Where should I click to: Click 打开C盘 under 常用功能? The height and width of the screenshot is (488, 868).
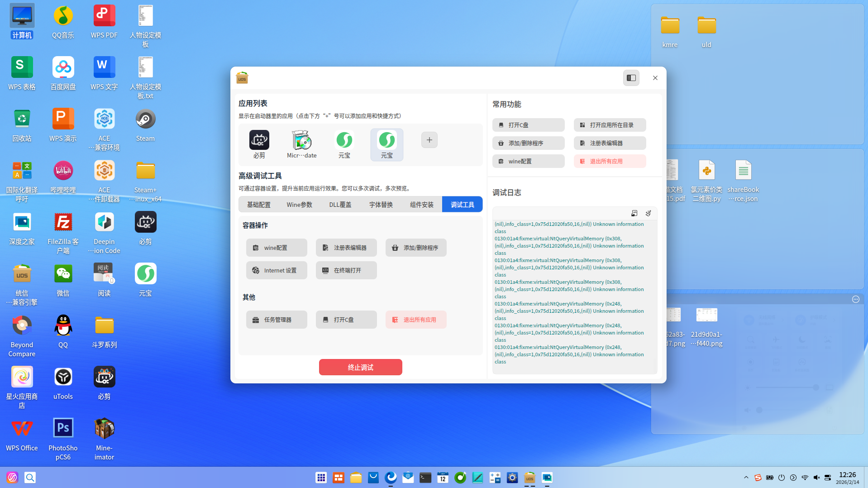click(529, 125)
